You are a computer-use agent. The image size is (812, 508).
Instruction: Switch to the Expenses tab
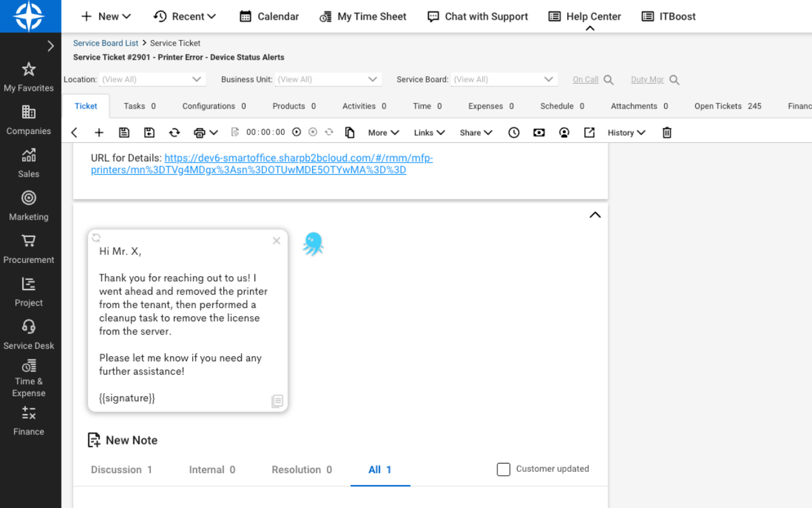[x=491, y=106]
